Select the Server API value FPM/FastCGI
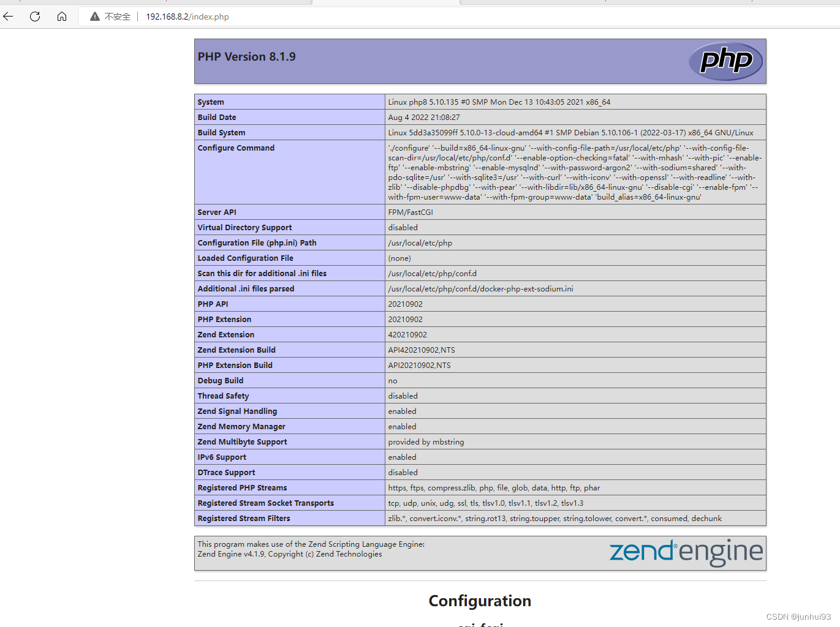 click(x=410, y=211)
